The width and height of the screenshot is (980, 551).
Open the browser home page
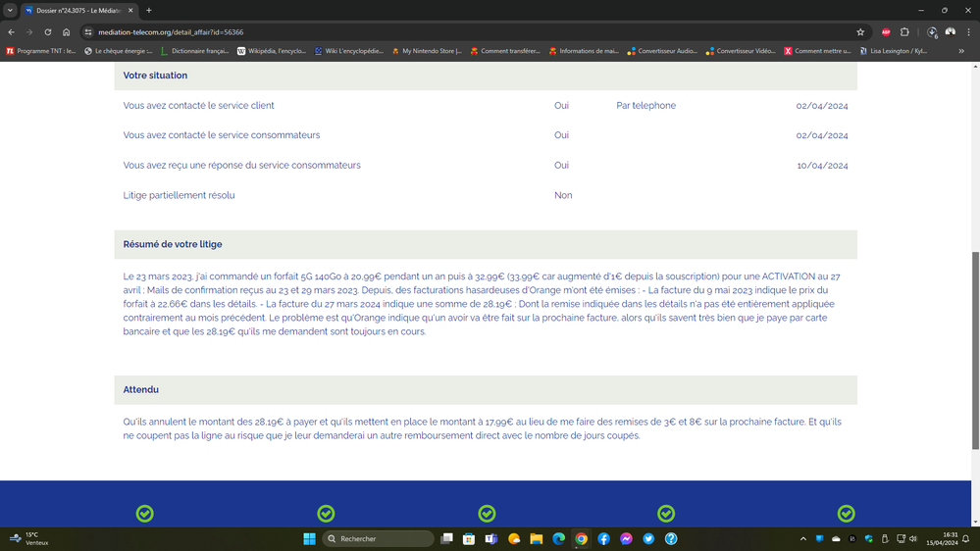click(x=67, y=31)
